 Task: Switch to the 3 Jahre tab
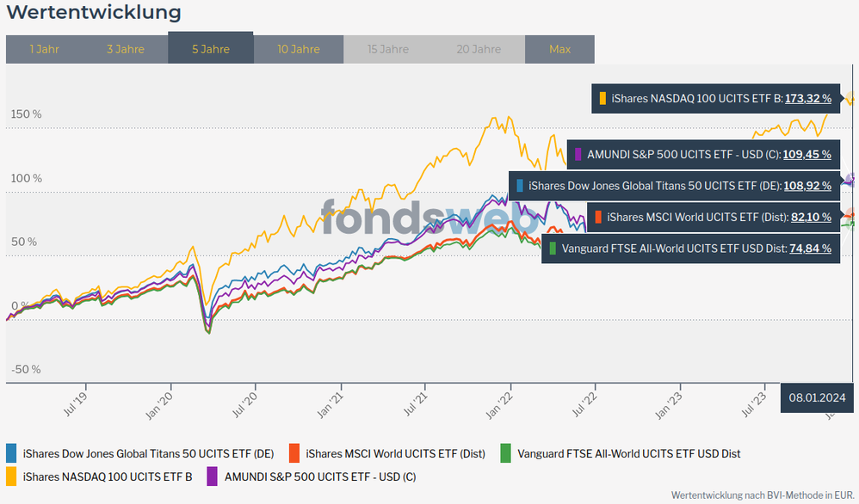coord(126,49)
